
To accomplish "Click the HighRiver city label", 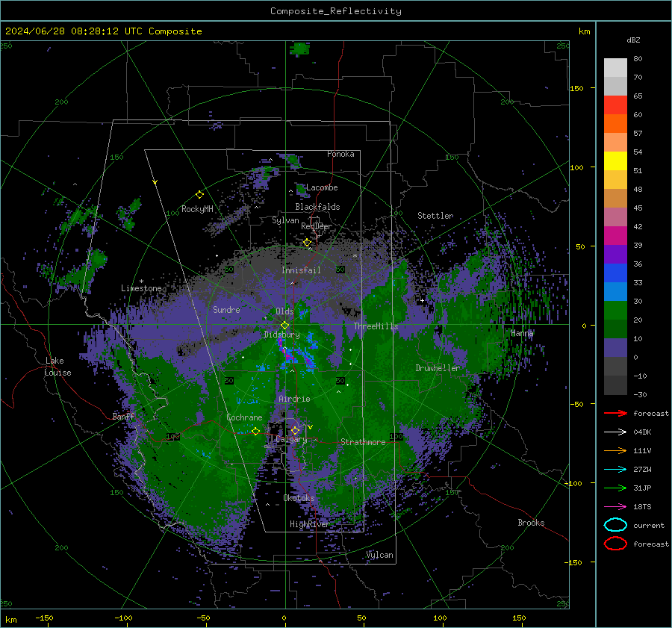I will (309, 524).
